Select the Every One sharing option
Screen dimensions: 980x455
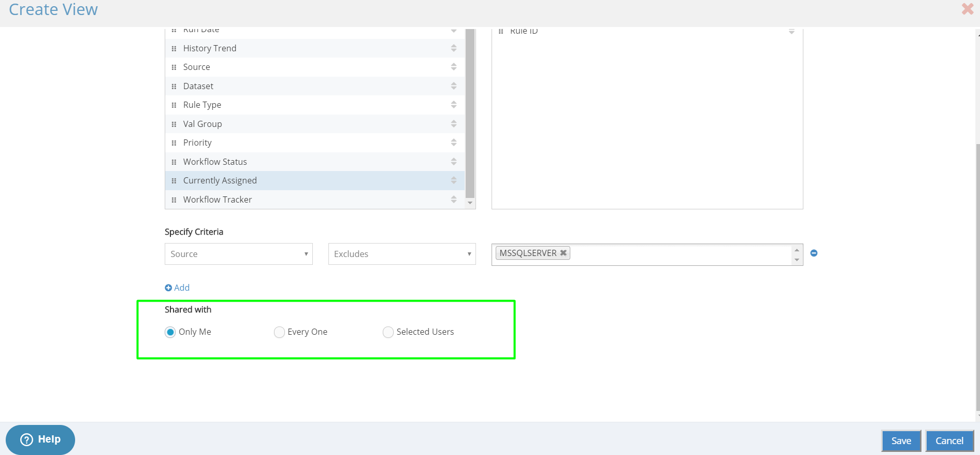pos(279,332)
